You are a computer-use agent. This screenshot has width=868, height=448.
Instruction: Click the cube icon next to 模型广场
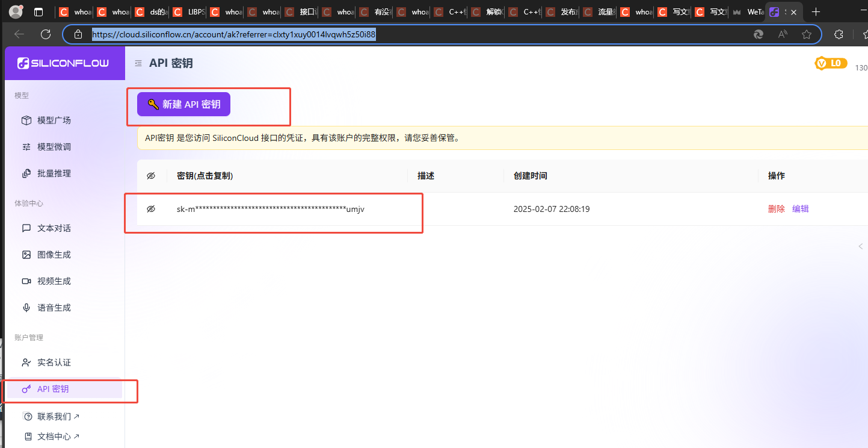(x=26, y=120)
